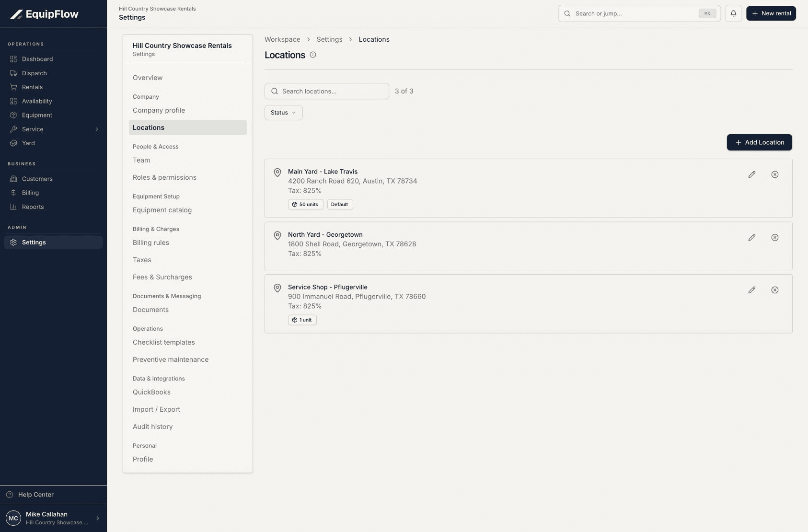Open Yard in the sidebar
808x532 pixels.
tap(53, 143)
